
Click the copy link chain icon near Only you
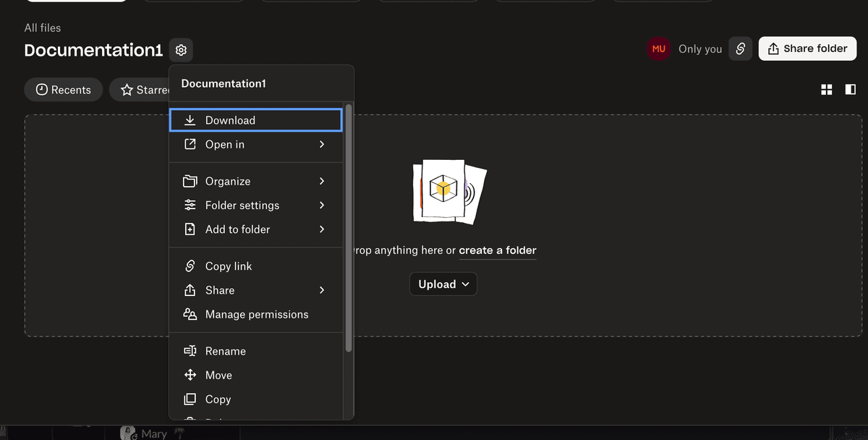point(740,49)
